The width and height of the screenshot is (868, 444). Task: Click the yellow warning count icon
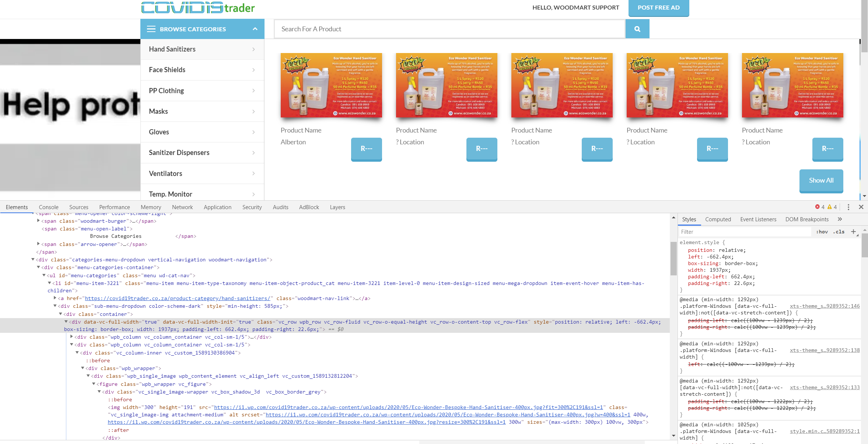(x=830, y=207)
